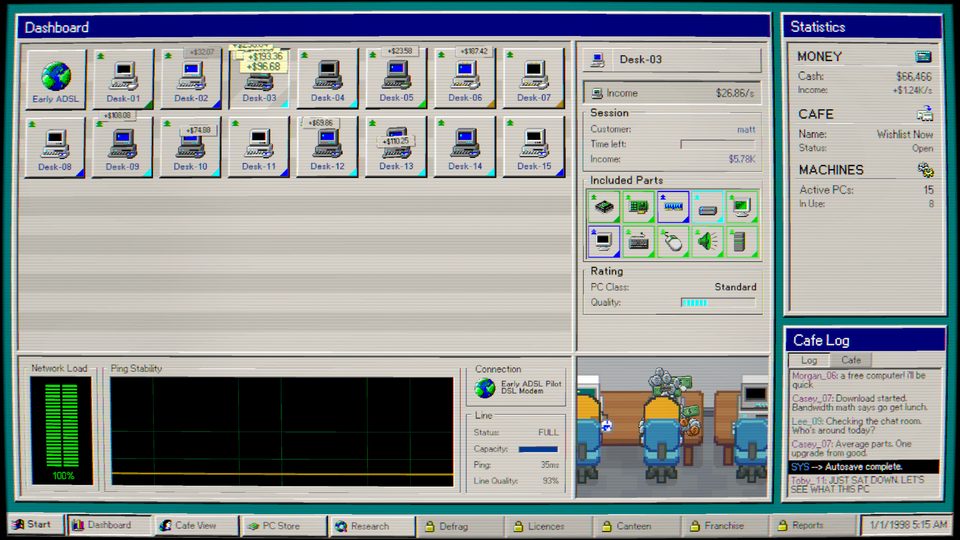960x540 pixels.
Task: Select the Desk-04 computer
Action: coord(328,80)
